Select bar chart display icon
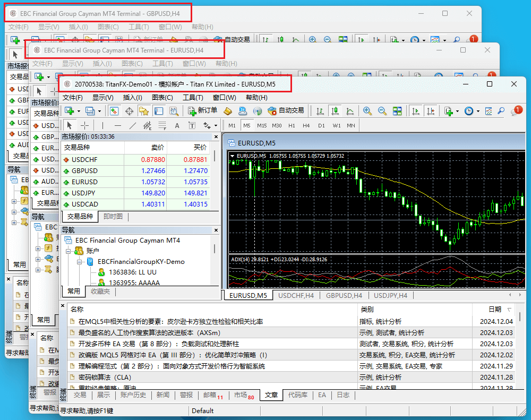This screenshot has height=420, width=531. 320,111
